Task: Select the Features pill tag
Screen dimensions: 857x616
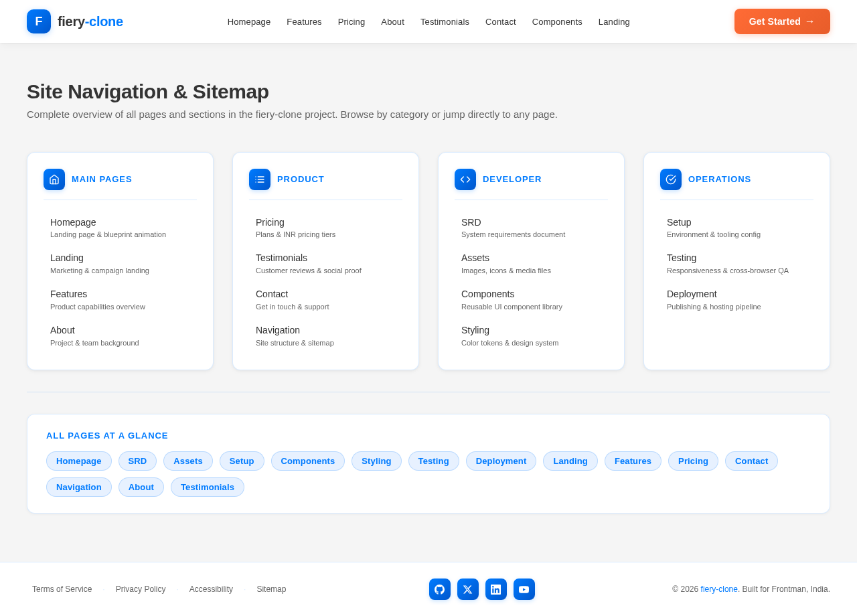Action: pos(633,461)
